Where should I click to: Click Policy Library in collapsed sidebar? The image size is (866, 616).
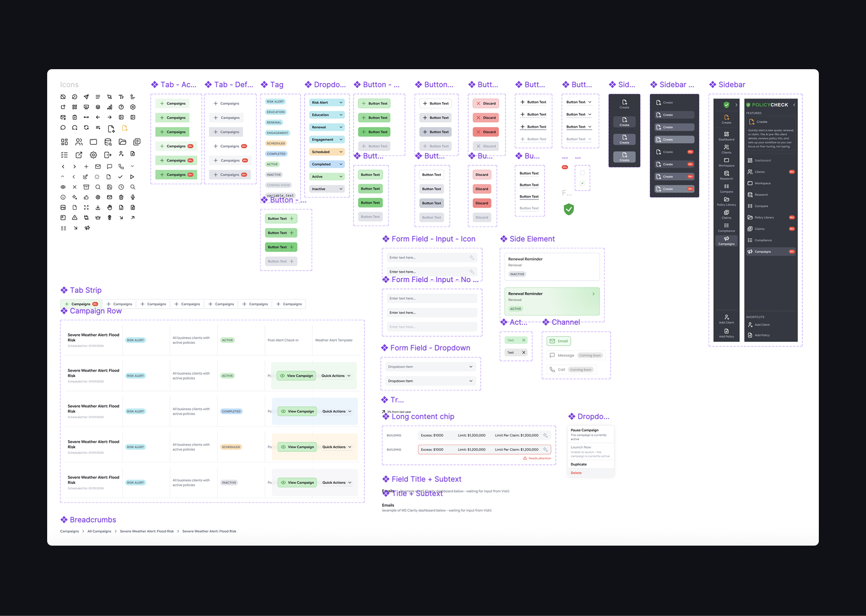point(726,201)
